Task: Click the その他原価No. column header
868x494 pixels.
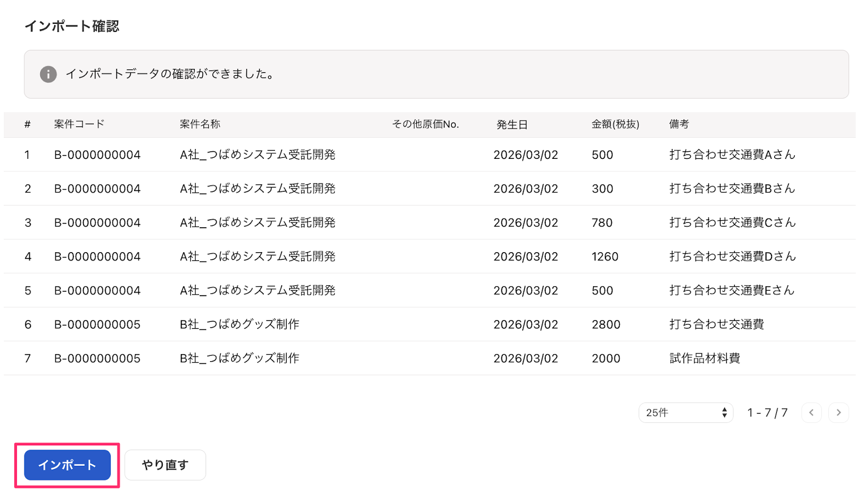Action: click(425, 124)
